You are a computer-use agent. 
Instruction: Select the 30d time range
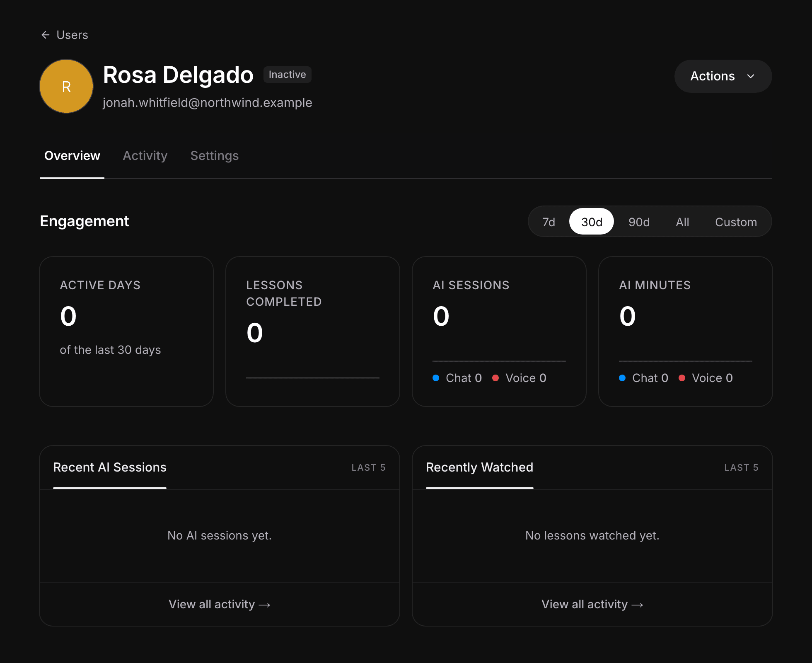pos(592,222)
